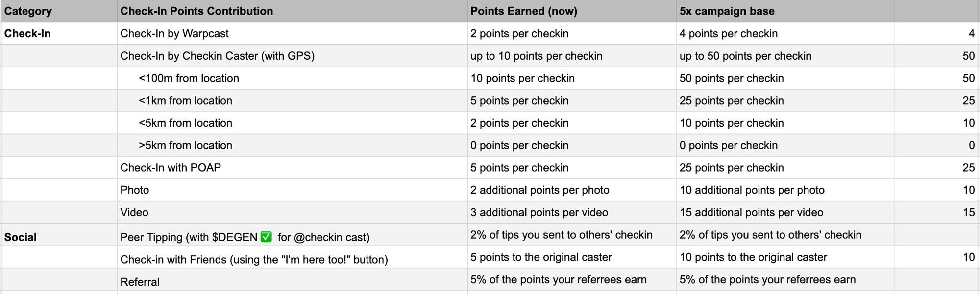Select the "Photo" row label cell

pos(135,190)
